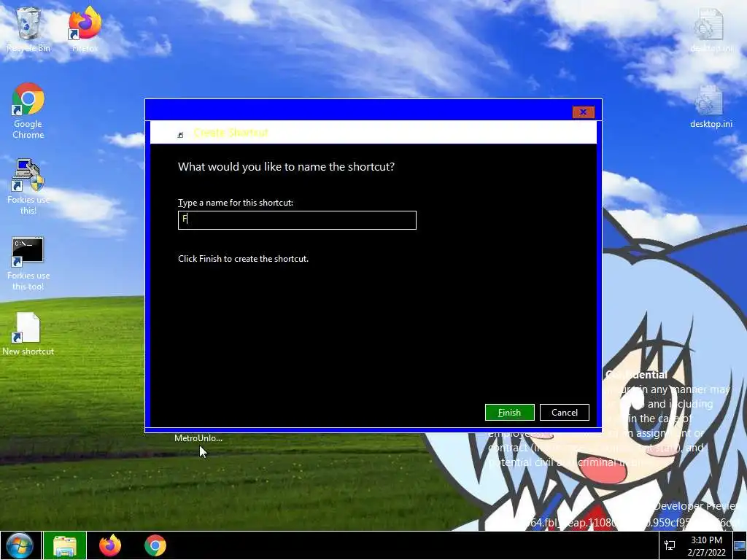Launch Firefox from the taskbar

coord(110,545)
